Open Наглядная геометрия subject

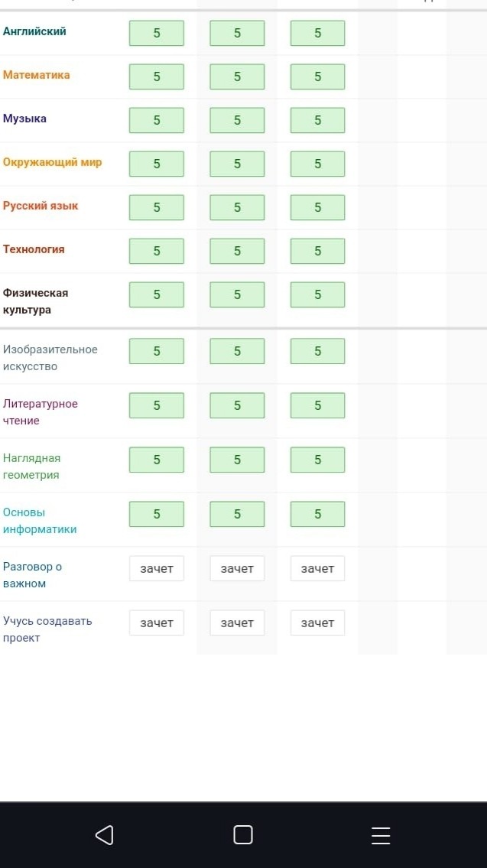(31, 466)
